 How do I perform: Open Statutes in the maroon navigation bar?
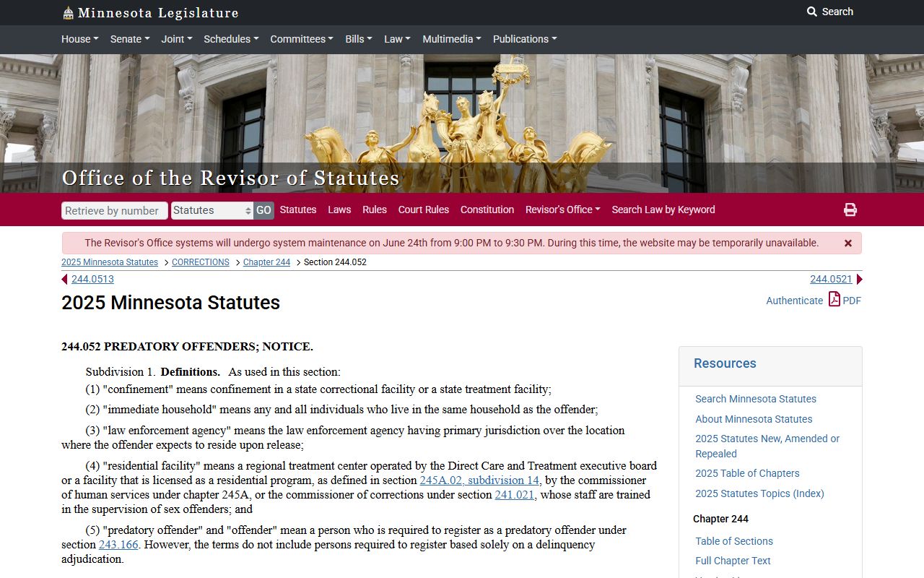coord(298,210)
